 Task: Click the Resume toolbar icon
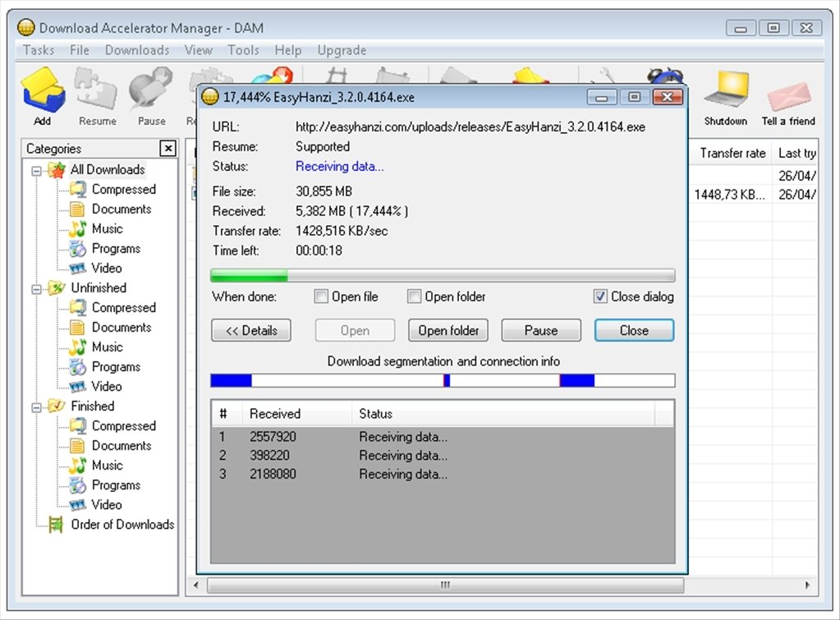coord(97,96)
